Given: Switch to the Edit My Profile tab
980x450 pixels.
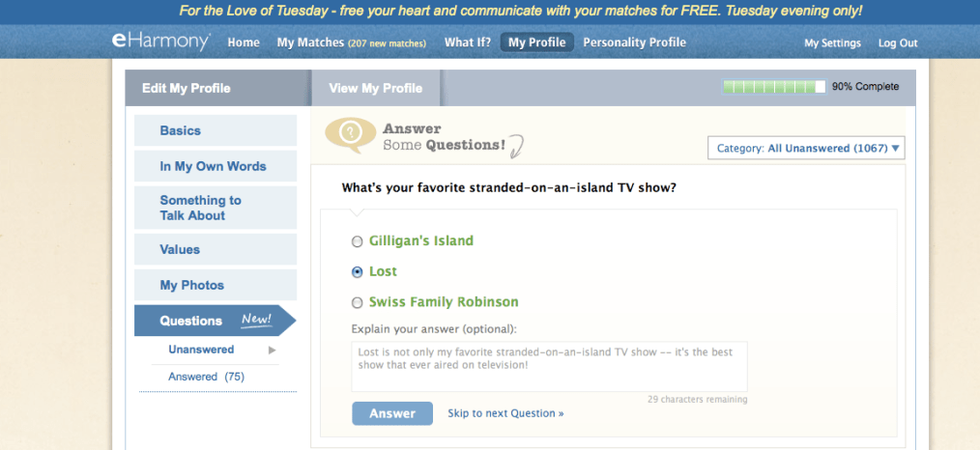Looking at the screenshot, I should pyautogui.click(x=187, y=88).
